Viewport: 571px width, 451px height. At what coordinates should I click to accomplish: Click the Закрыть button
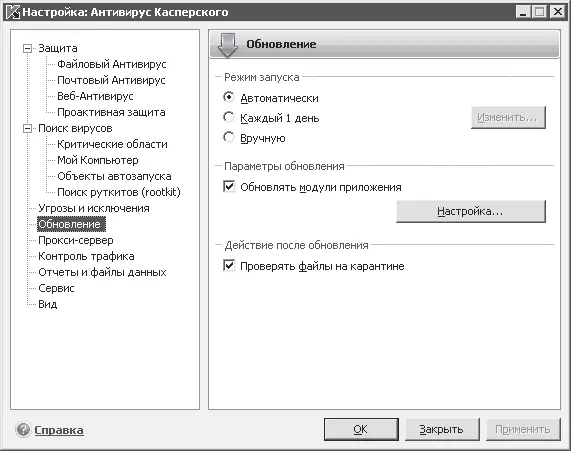(442, 430)
